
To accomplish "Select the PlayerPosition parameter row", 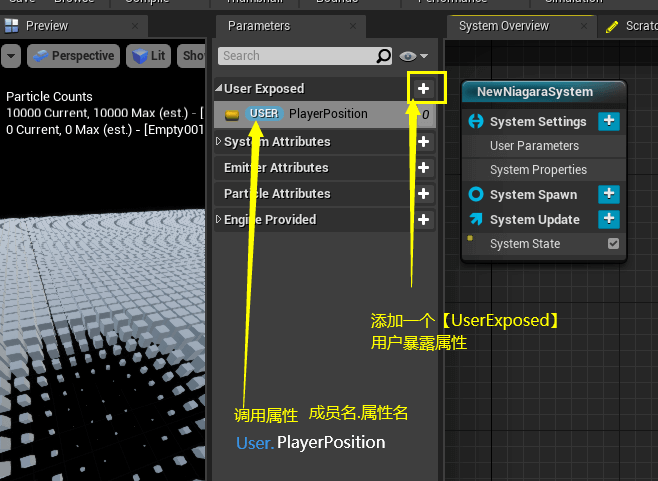I will pyautogui.click(x=325, y=114).
